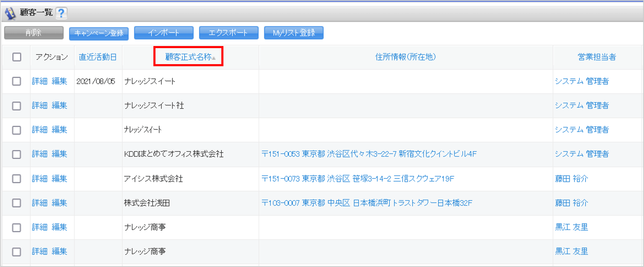Image resolution: width=644 pixels, height=267 pixels.
Task: Click the キャンペーン登録 button
Action: pos(99,33)
